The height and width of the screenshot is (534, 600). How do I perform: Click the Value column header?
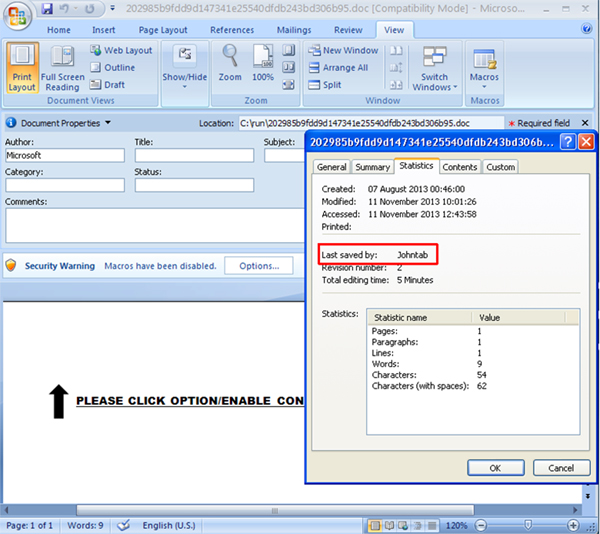(x=518, y=317)
